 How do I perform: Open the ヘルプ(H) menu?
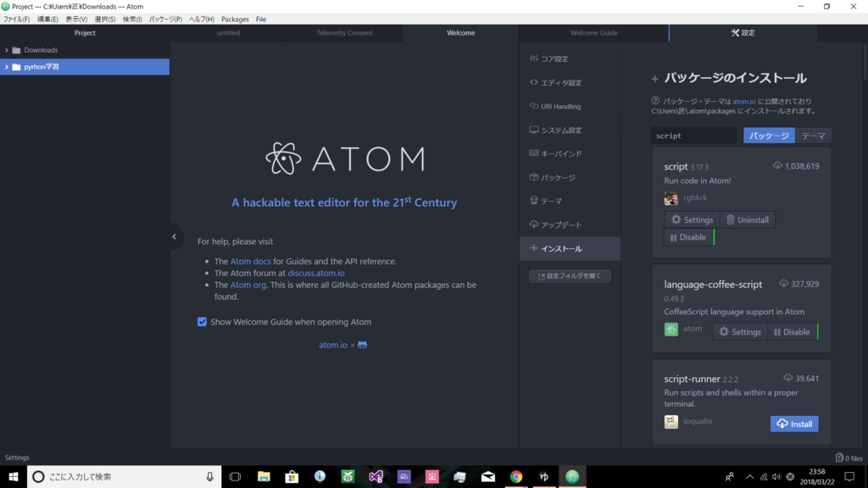[x=202, y=19]
